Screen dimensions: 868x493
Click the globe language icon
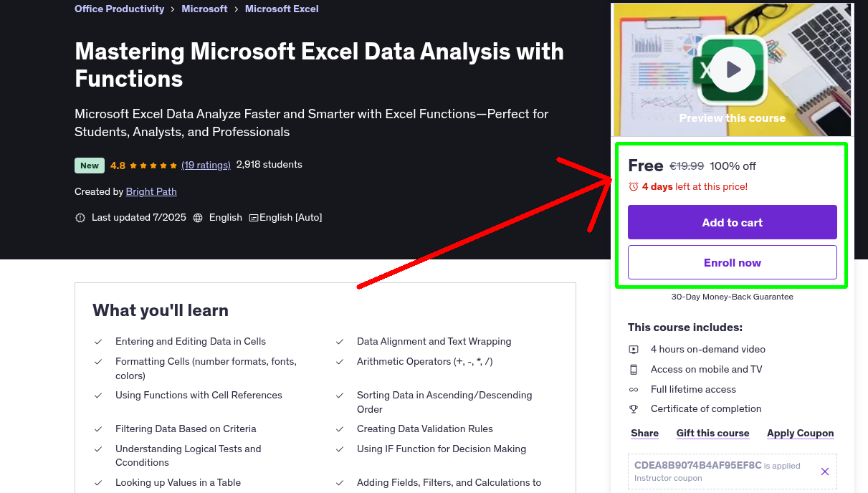point(198,218)
